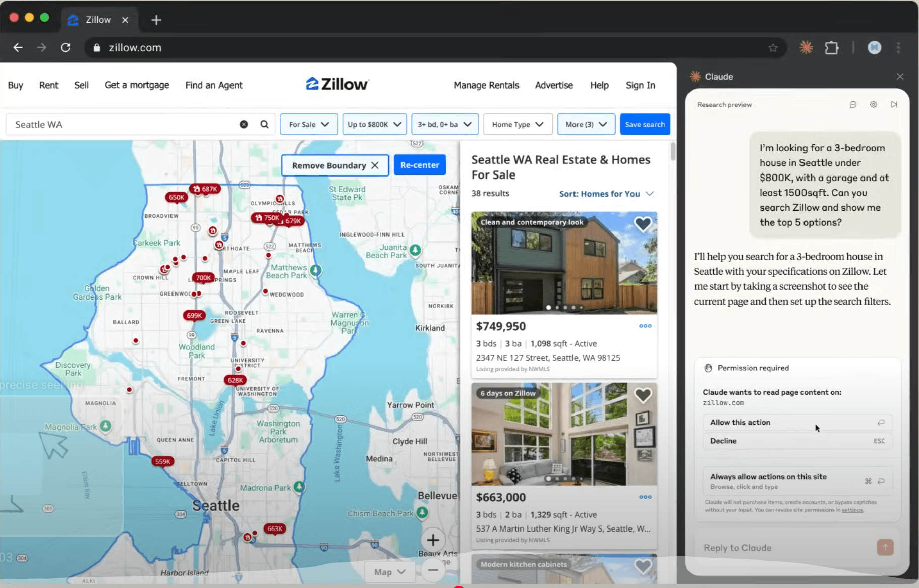Toggle the heart on the $663,000 listing
The height and width of the screenshot is (588, 919).
(x=643, y=395)
